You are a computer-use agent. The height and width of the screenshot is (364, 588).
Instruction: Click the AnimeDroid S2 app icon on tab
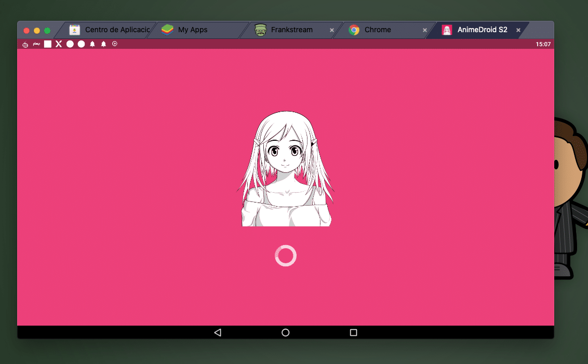click(x=446, y=30)
